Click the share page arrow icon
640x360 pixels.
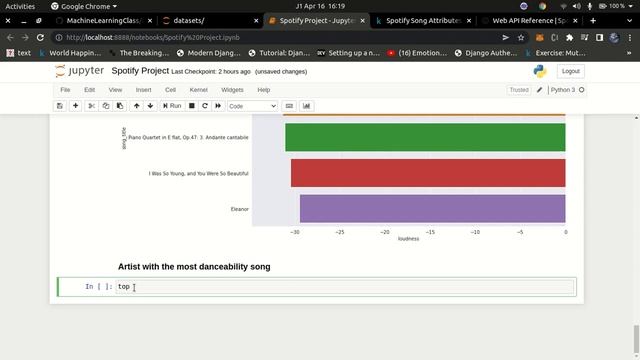(x=506, y=38)
